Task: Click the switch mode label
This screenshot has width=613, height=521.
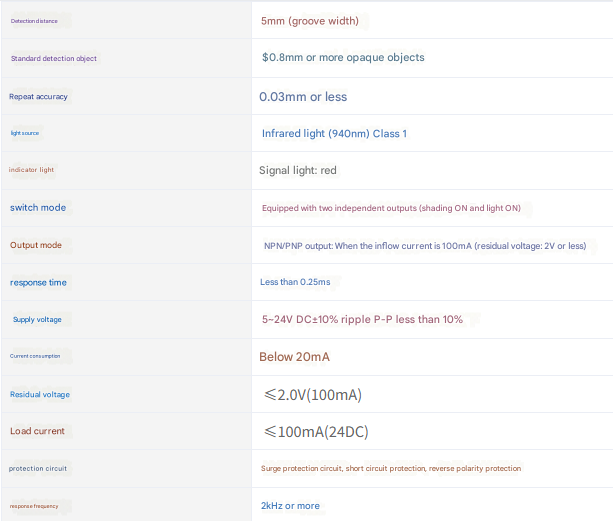Action: [x=38, y=208]
